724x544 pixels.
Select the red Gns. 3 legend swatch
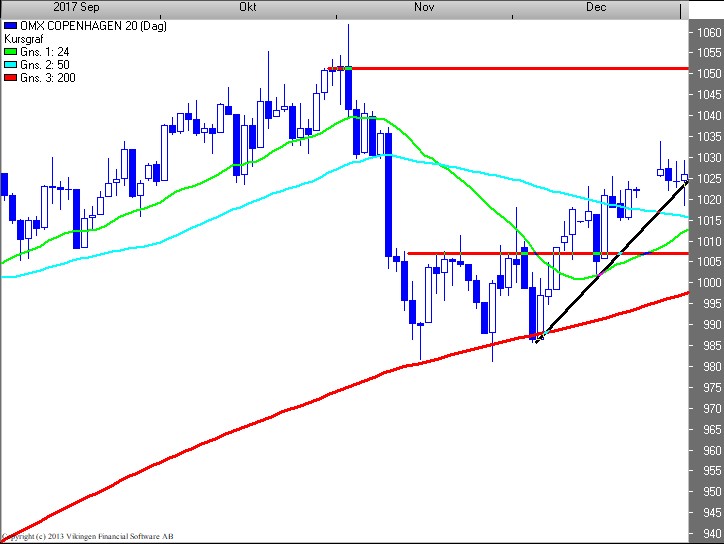point(10,77)
